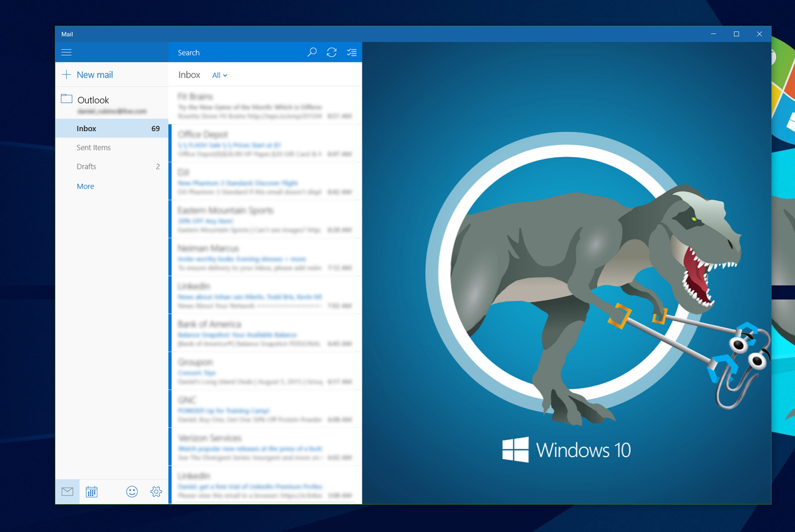The image size is (795, 532).
Task: Open the smiley feedback icon
Action: (x=132, y=492)
